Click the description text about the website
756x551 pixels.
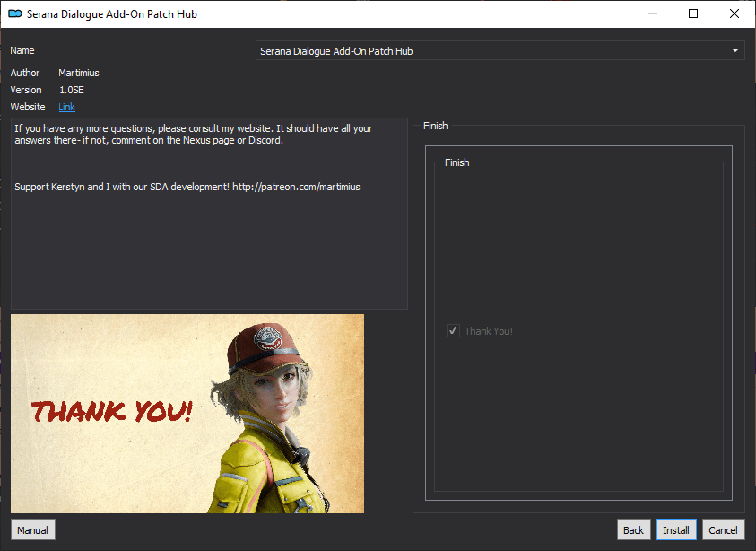(193, 134)
